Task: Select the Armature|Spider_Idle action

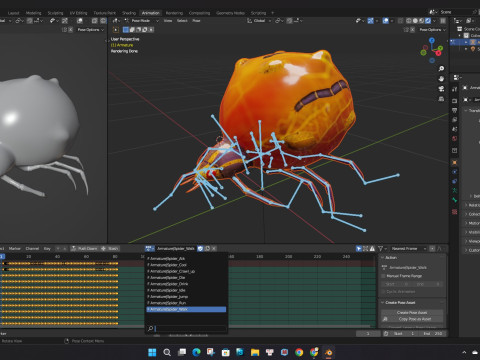Action: click(187, 290)
